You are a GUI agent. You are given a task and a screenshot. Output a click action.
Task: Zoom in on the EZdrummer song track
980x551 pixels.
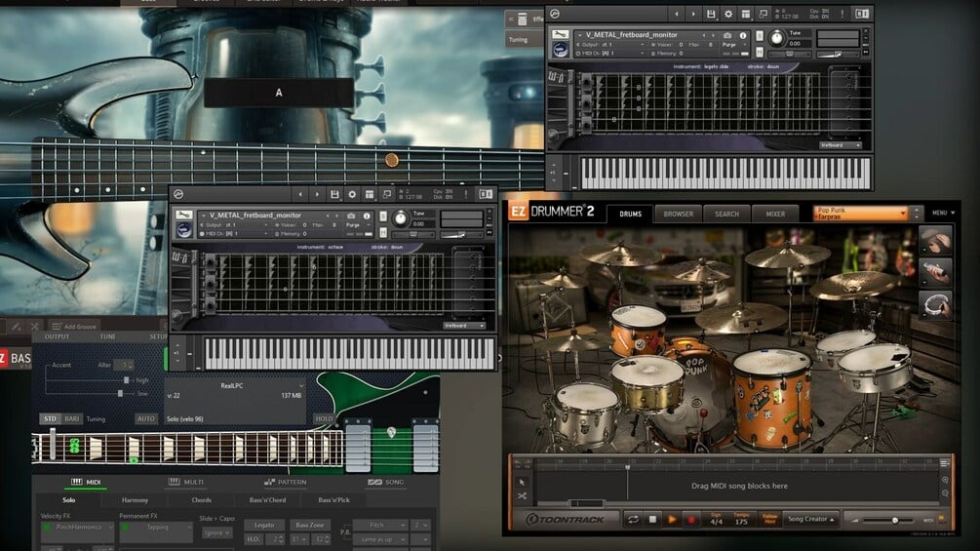point(945,480)
